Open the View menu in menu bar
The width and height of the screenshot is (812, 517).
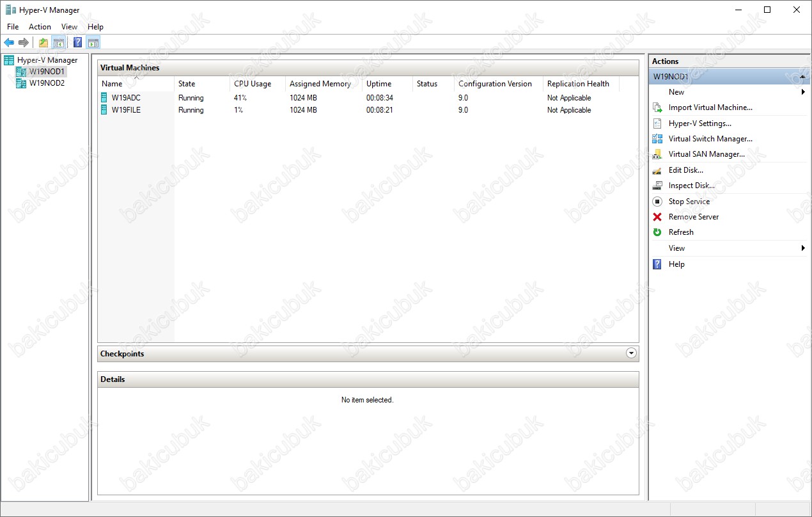coord(69,27)
